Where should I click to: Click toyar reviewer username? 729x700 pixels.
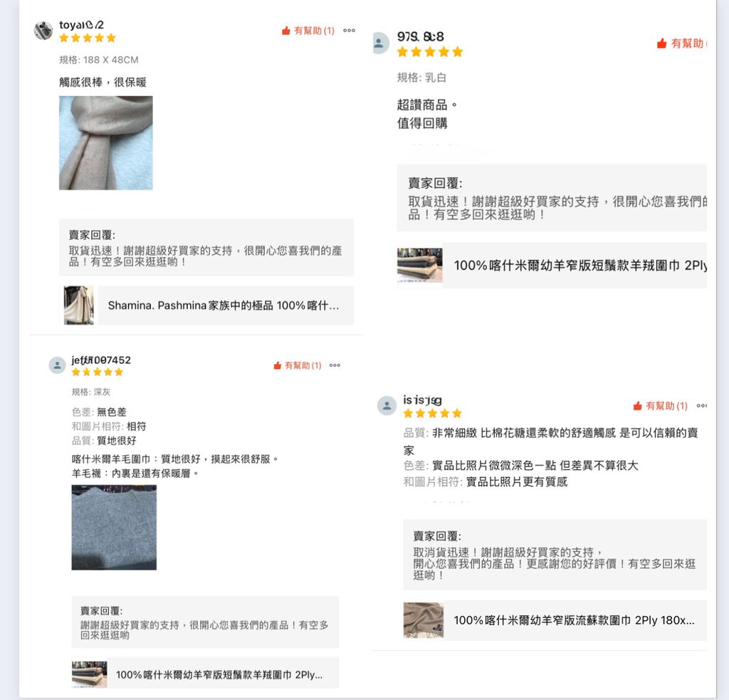81,25
